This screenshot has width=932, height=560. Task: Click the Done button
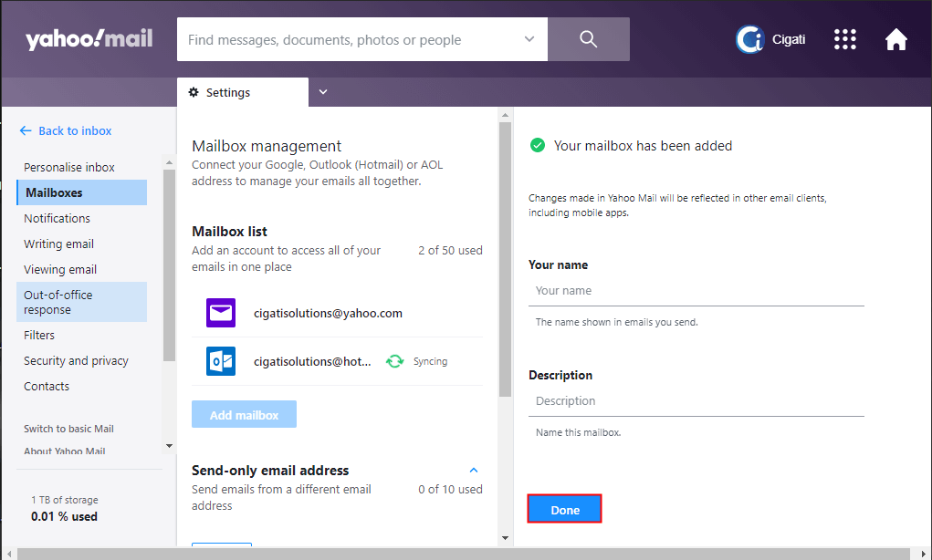[564, 509]
